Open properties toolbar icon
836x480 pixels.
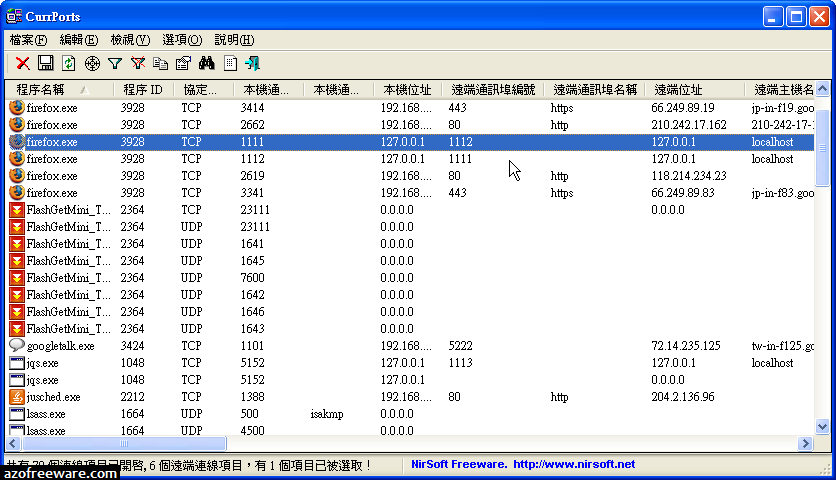click(183, 63)
